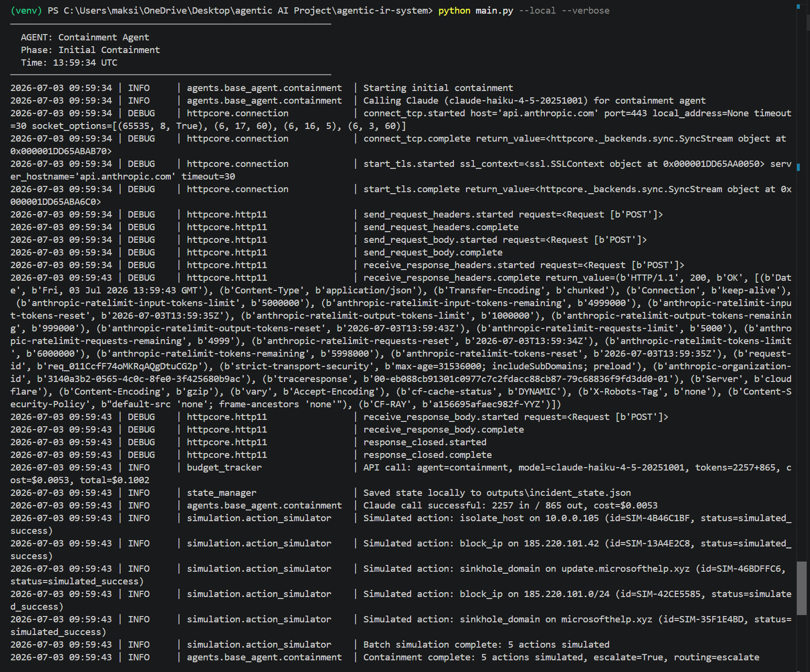Click simulation id "SIM-42CE5585"
Viewport: 810px width, 672px height.
668,594
